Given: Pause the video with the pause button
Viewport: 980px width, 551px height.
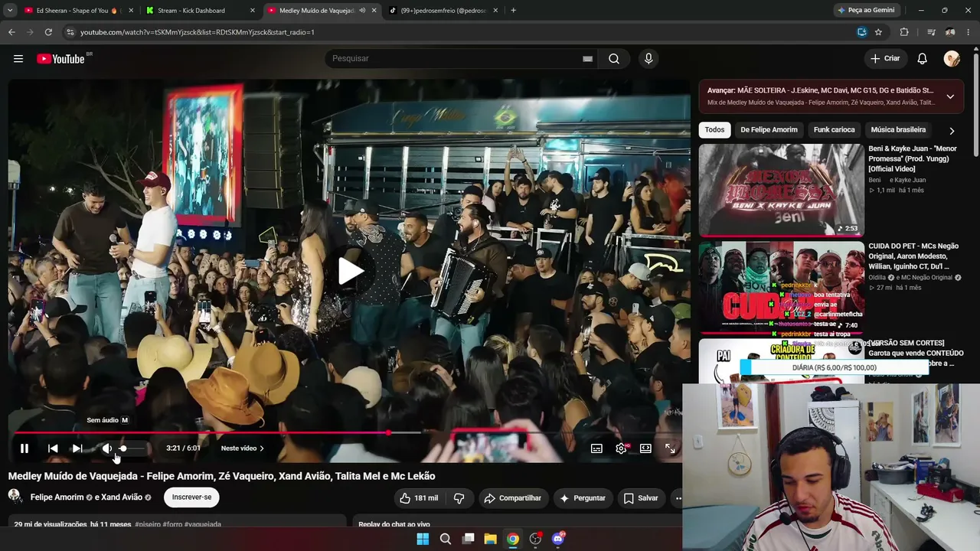Looking at the screenshot, I should [24, 448].
